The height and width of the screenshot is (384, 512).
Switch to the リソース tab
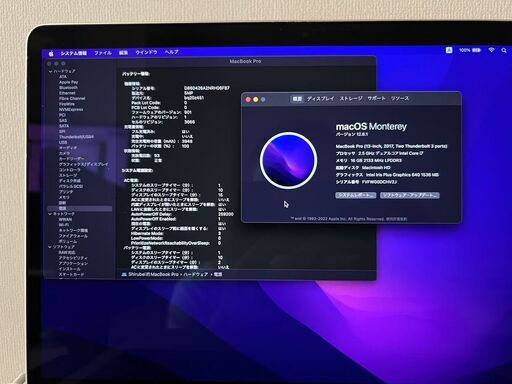click(x=400, y=98)
